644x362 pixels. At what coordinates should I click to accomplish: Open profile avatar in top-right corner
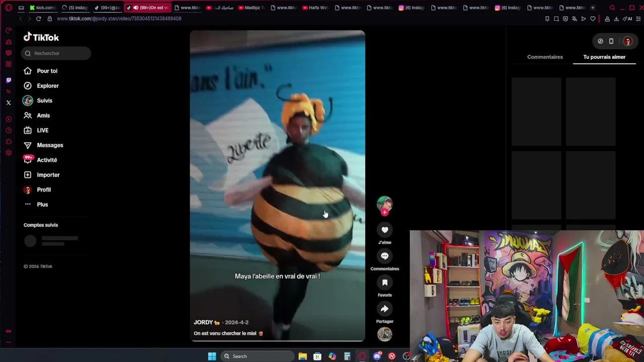(627, 41)
